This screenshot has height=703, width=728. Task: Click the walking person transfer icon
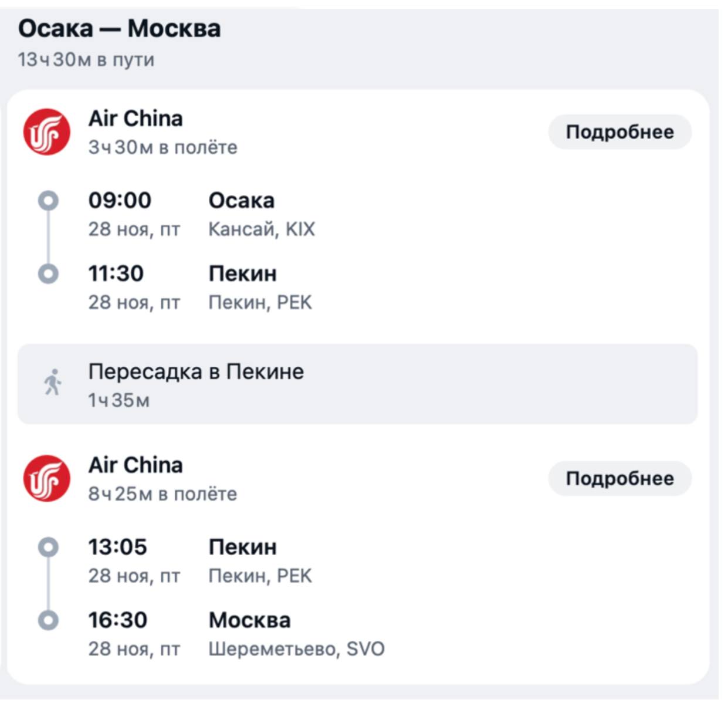(53, 383)
